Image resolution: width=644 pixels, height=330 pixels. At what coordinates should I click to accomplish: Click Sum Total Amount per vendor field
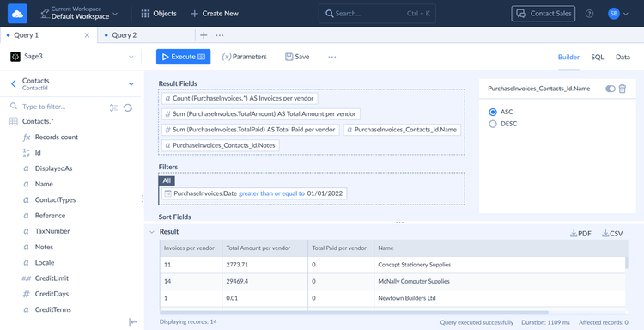[x=261, y=113]
